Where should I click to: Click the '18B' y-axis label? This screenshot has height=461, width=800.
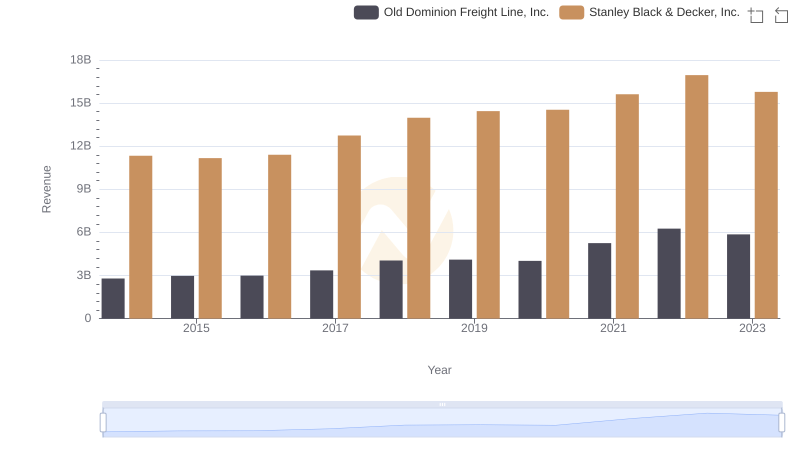[x=81, y=60]
